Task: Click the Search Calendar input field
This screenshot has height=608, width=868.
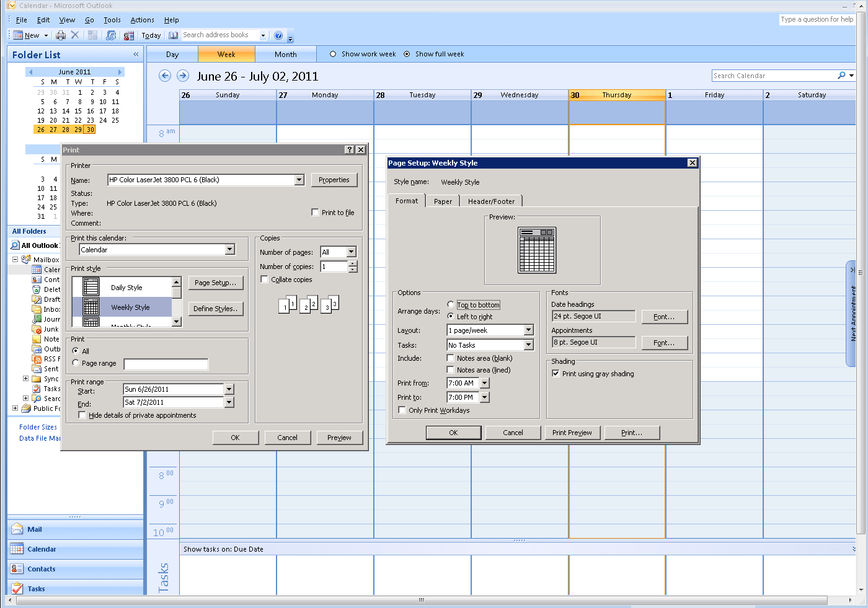Action: [773, 76]
